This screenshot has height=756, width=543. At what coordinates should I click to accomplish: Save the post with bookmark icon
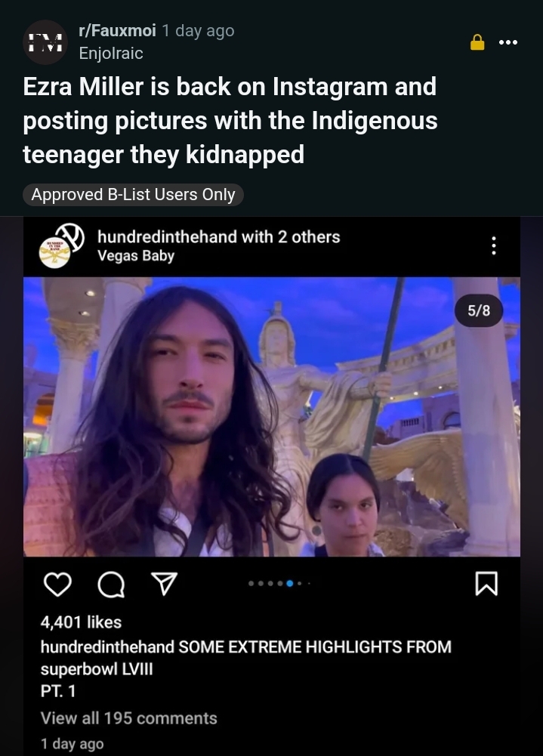(x=486, y=584)
